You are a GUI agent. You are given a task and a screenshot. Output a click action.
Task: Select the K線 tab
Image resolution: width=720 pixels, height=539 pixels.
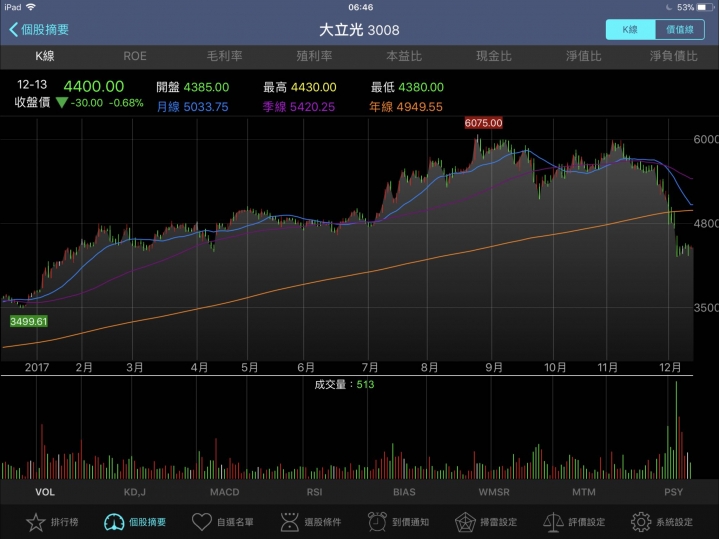tap(45, 56)
